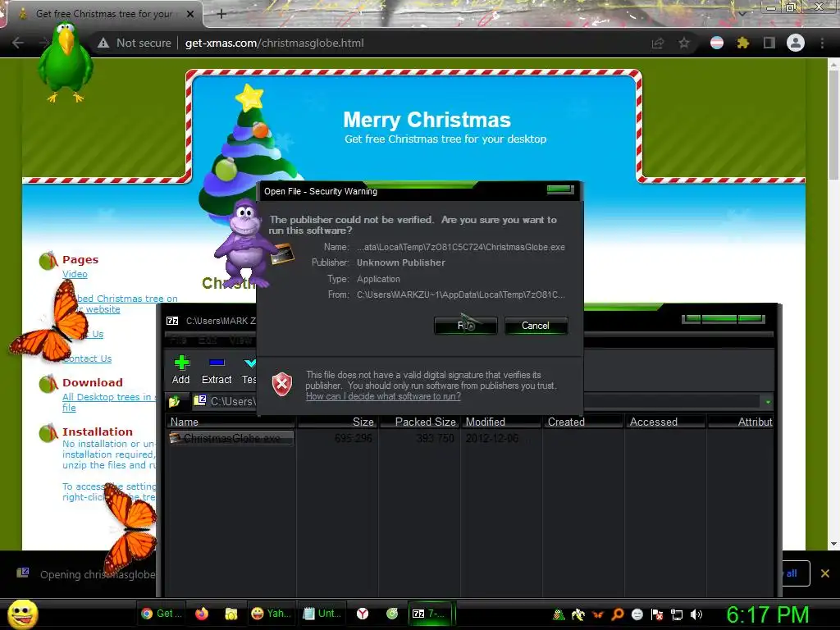Click the shield warning icon in dialog
The height and width of the screenshot is (630, 840).
click(x=282, y=385)
